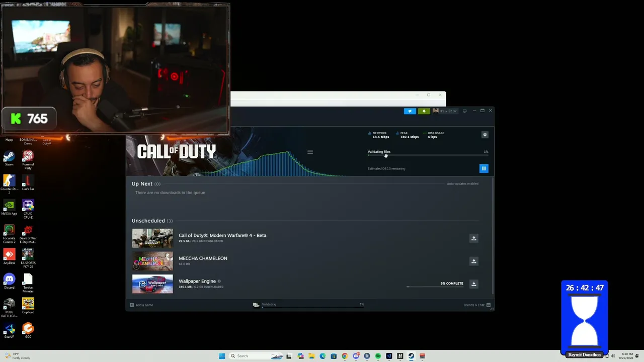Click the Wallpaper Engine title text
The image size is (644, 362).
(197, 282)
